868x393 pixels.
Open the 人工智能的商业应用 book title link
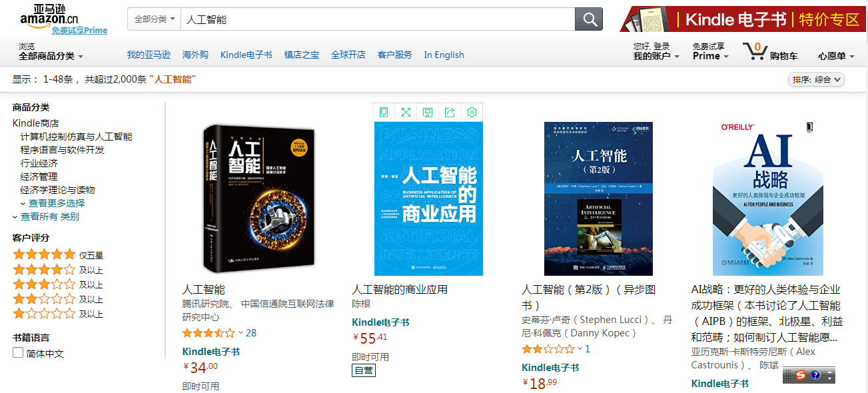pos(400,289)
